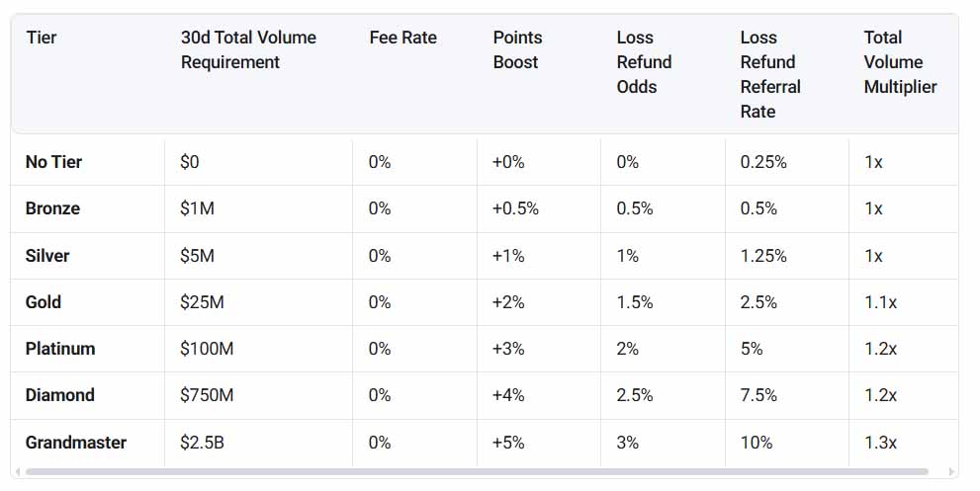Click the Bronze tier name

[52, 208]
